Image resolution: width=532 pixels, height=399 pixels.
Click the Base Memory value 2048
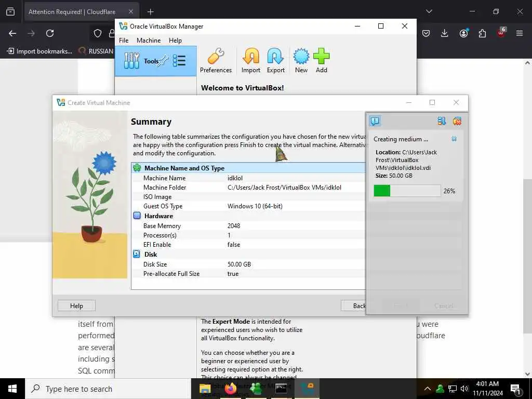(x=234, y=225)
